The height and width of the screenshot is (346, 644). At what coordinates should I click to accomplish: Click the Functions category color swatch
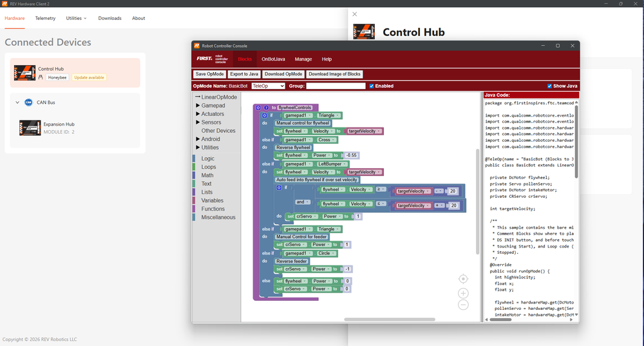[194, 209]
